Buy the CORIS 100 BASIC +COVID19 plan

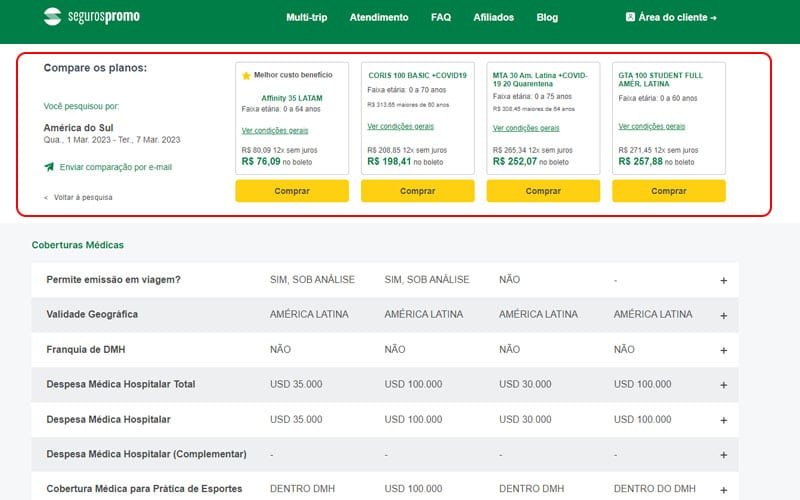pyautogui.click(x=417, y=191)
